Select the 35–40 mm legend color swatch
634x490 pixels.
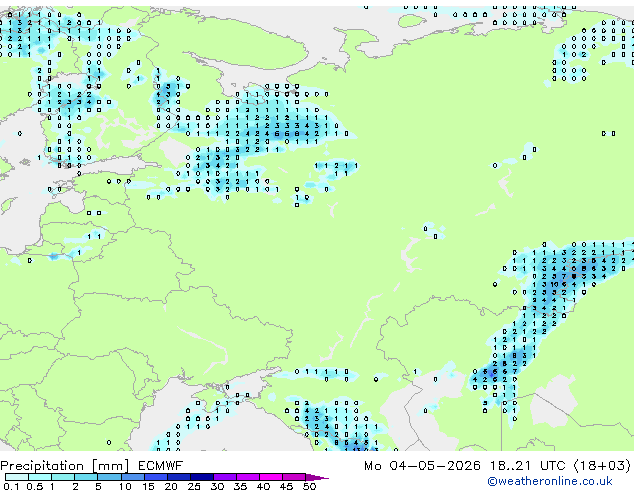248,477
